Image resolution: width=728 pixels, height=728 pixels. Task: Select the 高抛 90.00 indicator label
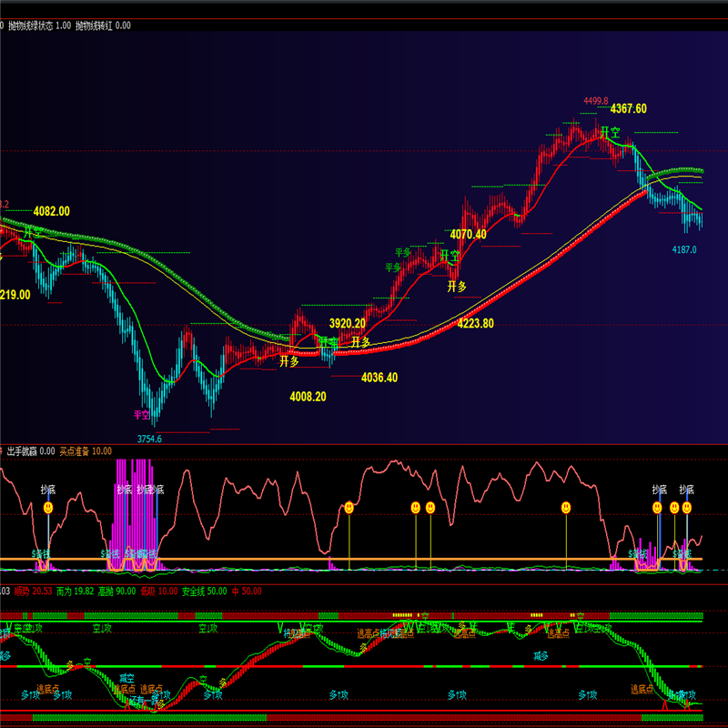(x=117, y=591)
